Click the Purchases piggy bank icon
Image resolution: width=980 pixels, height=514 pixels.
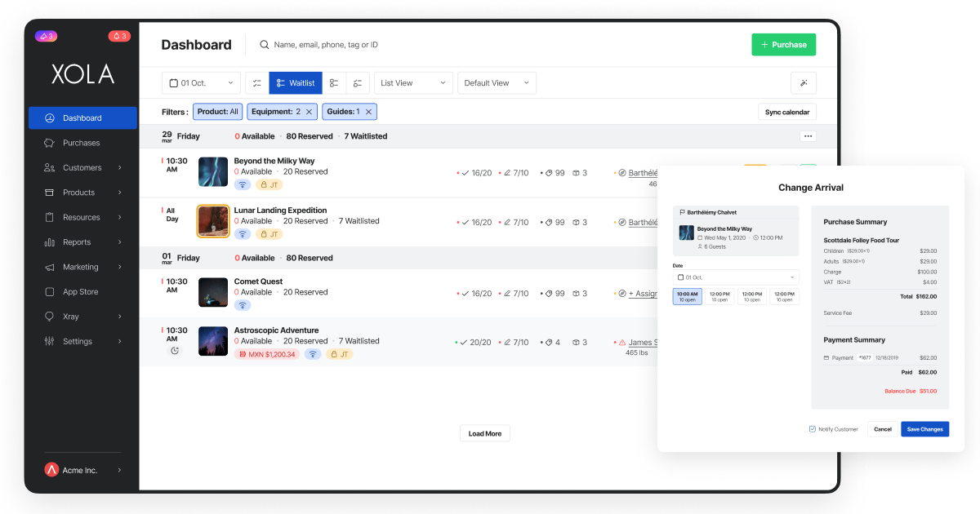49,143
